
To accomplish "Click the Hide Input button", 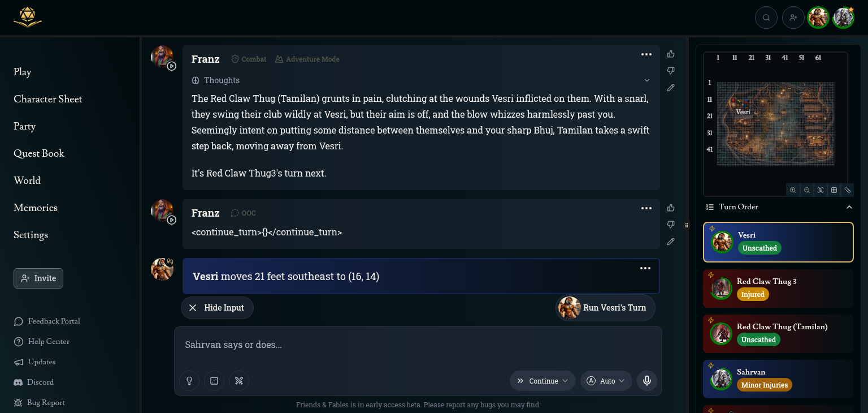I will pyautogui.click(x=217, y=308).
